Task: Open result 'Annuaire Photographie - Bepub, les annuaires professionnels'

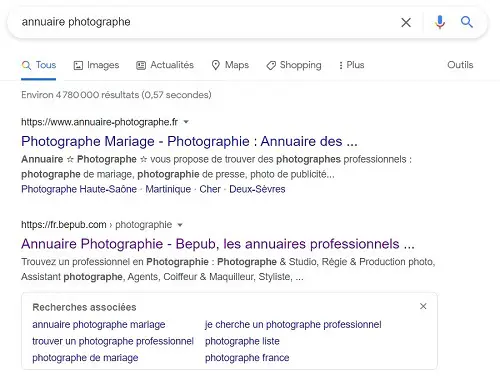Action: tap(218, 244)
